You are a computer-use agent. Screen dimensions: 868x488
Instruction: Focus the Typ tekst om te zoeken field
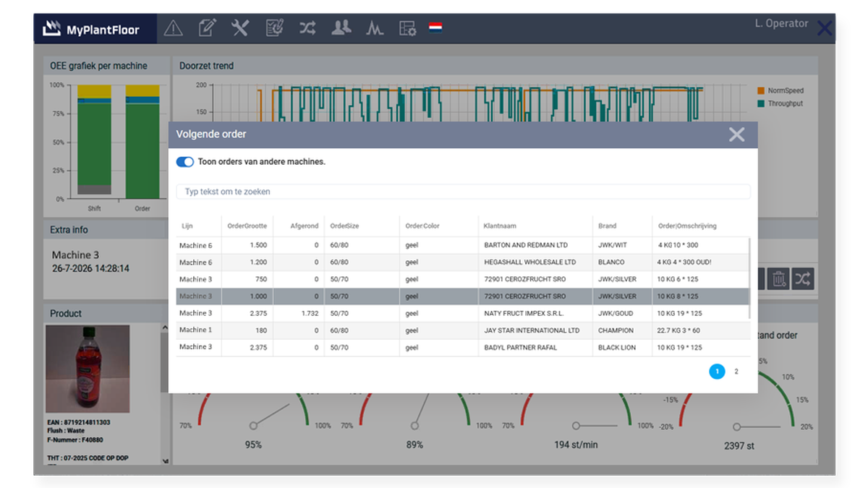point(463,192)
